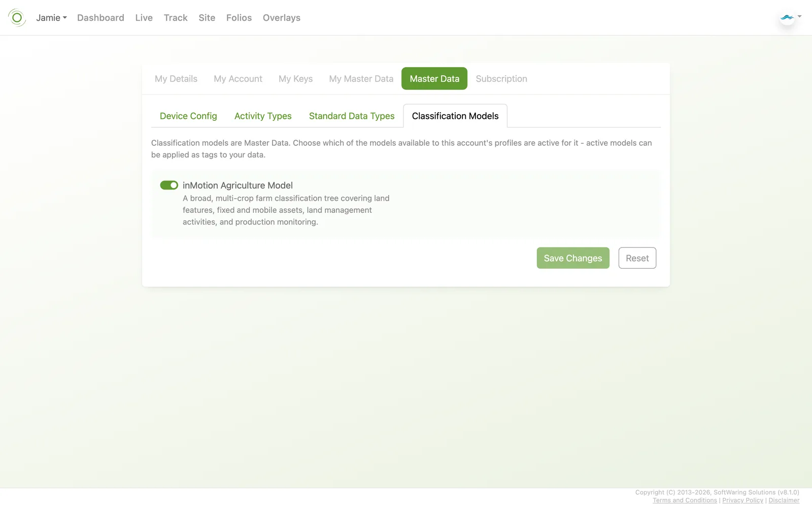Open the Subscription tab
This screenshot has width=812, height=508.
[x=501, y=79]
